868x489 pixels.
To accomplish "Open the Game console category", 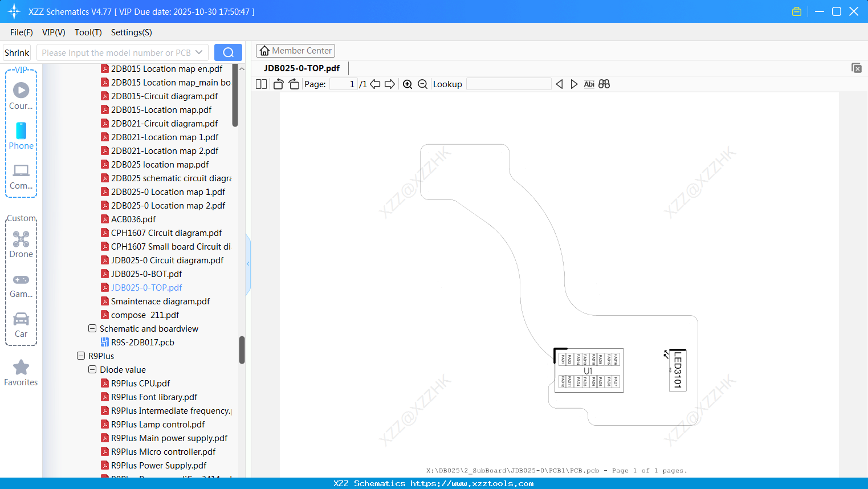I will point(21,285).
